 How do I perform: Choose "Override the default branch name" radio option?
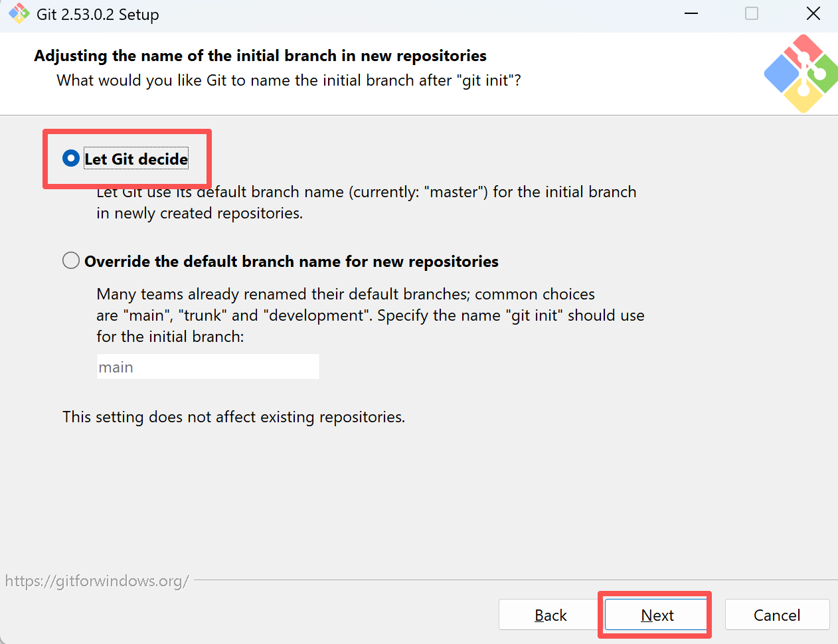[x=71, y=261]
